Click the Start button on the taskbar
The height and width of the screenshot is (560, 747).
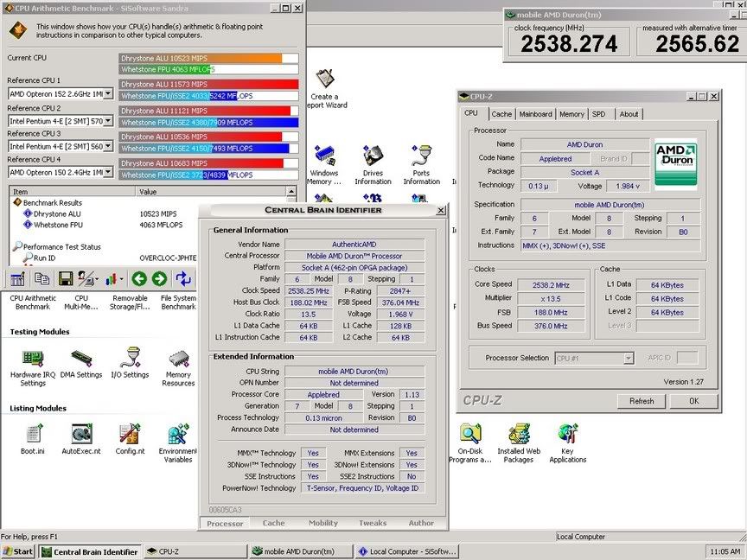click(17, 551)
